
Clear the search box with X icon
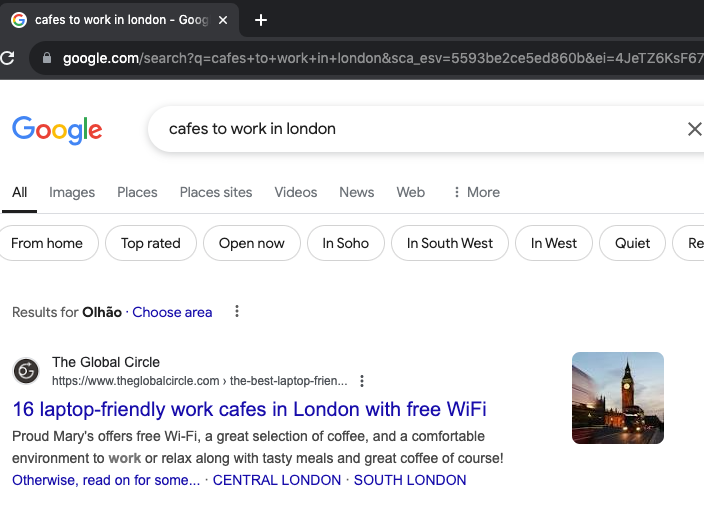pyautogui.click(x=695, y=129)
